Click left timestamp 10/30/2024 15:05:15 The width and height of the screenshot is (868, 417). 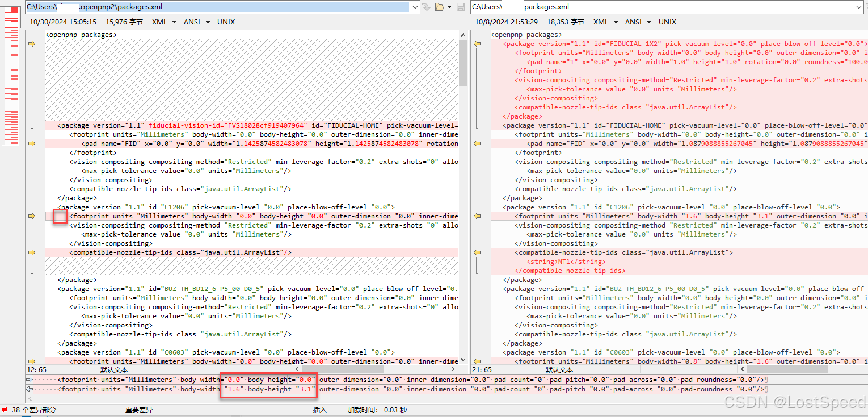[63, 22]
